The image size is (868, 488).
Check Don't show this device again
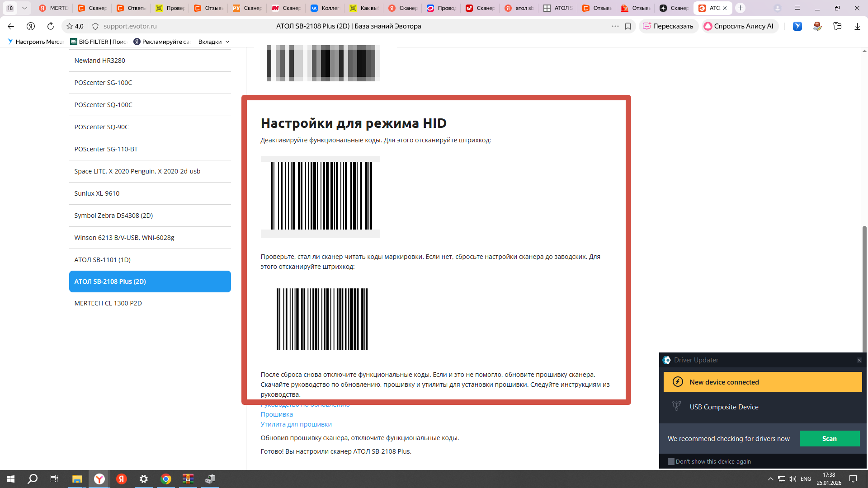(671, 462)
